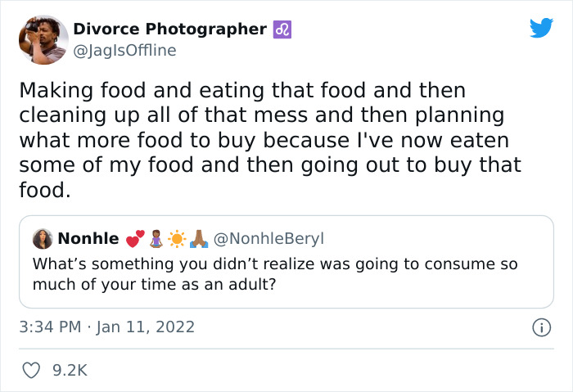Click the 9.2K likes count
Screen dimensions: 573x392
point(69,371)
